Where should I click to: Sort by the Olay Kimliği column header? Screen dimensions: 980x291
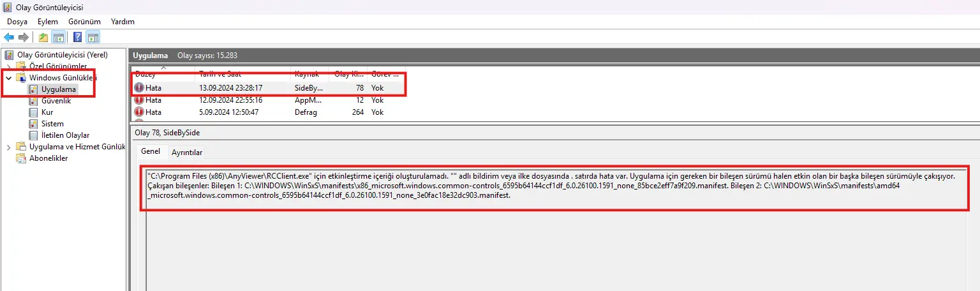coord(348,73)
